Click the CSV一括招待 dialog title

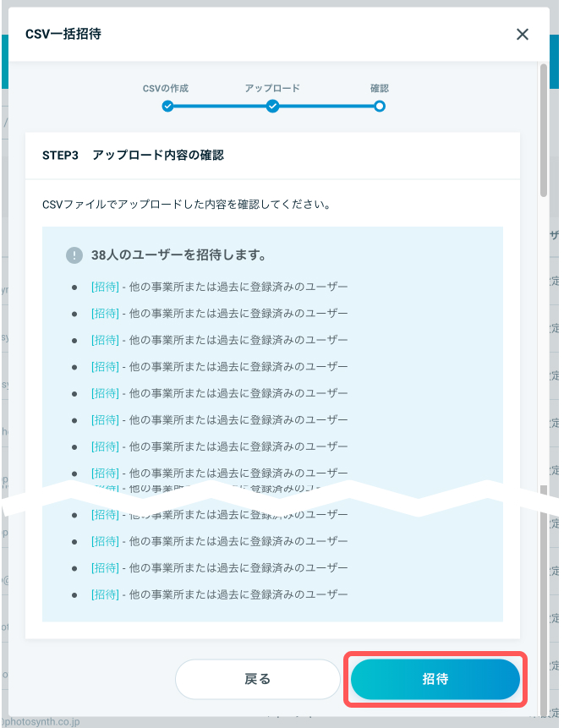tap(63, 34)
